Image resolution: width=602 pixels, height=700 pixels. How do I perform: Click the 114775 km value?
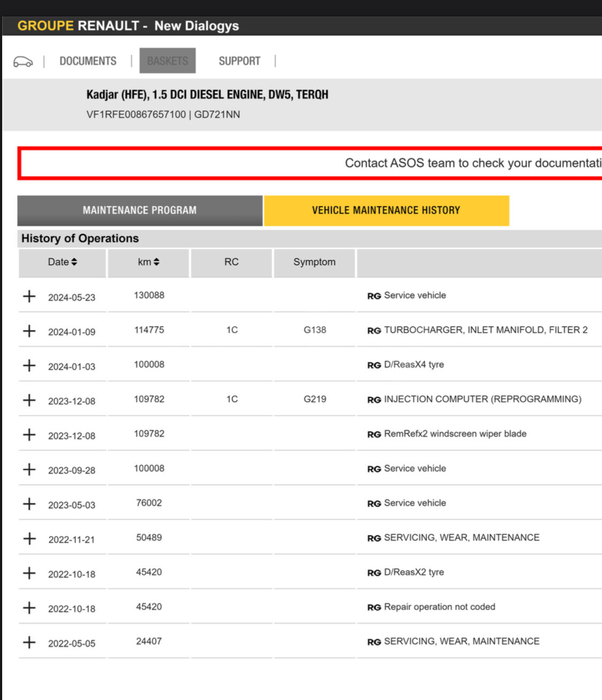coord(149,330)
